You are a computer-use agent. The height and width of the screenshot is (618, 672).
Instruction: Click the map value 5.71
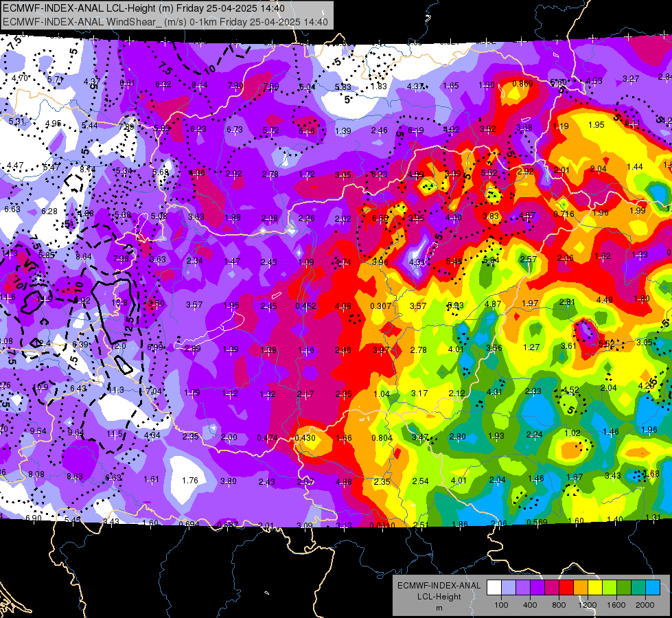[56, 80]
